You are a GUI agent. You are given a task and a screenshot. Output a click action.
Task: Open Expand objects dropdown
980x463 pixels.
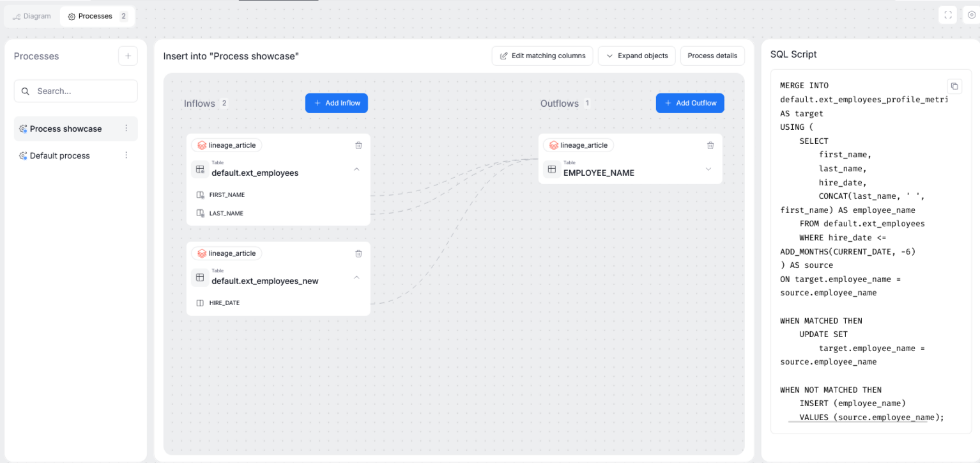(636, 56)
